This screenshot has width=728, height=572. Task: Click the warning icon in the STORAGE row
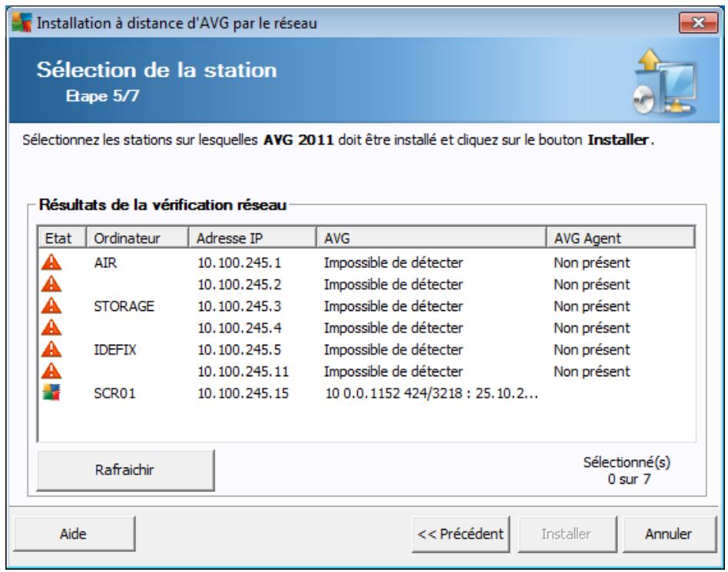coord(51,306)
